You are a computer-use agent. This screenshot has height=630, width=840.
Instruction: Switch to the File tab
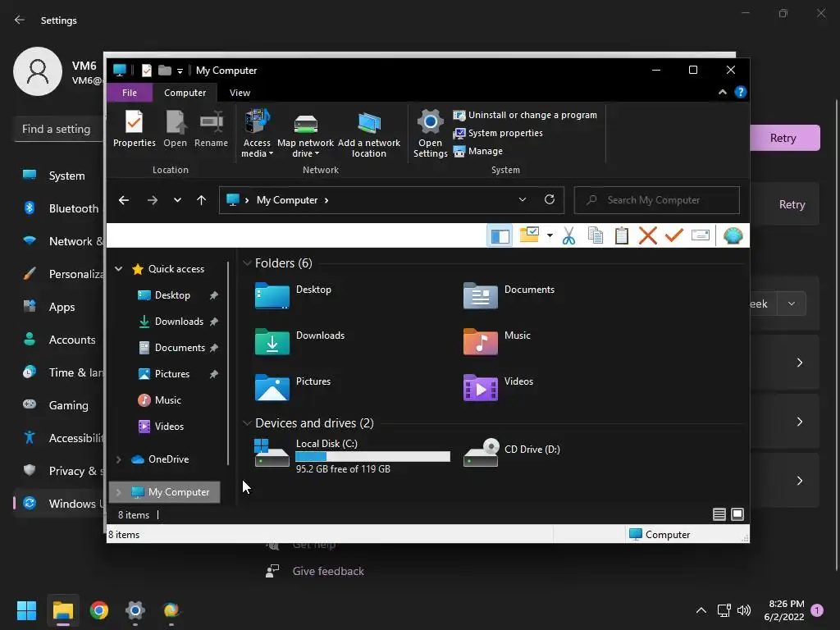click(130, 93)
